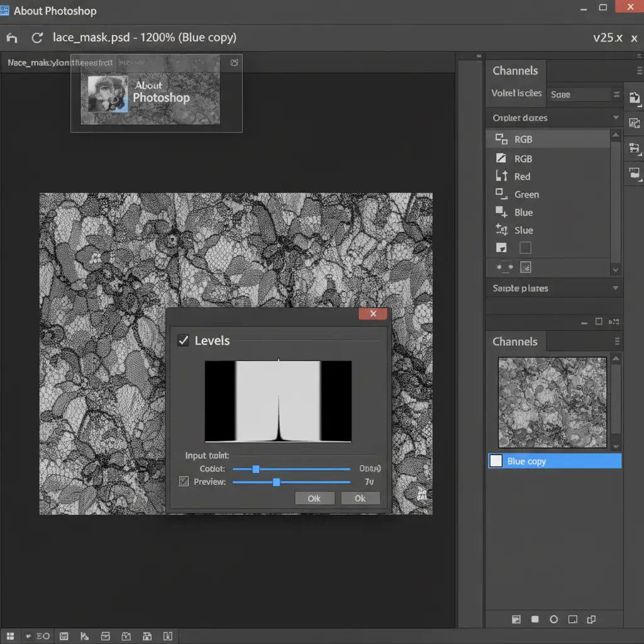Click the back arrow icon beside file title
The width and height of the screenshot is (644, 644).
(11, 38)
